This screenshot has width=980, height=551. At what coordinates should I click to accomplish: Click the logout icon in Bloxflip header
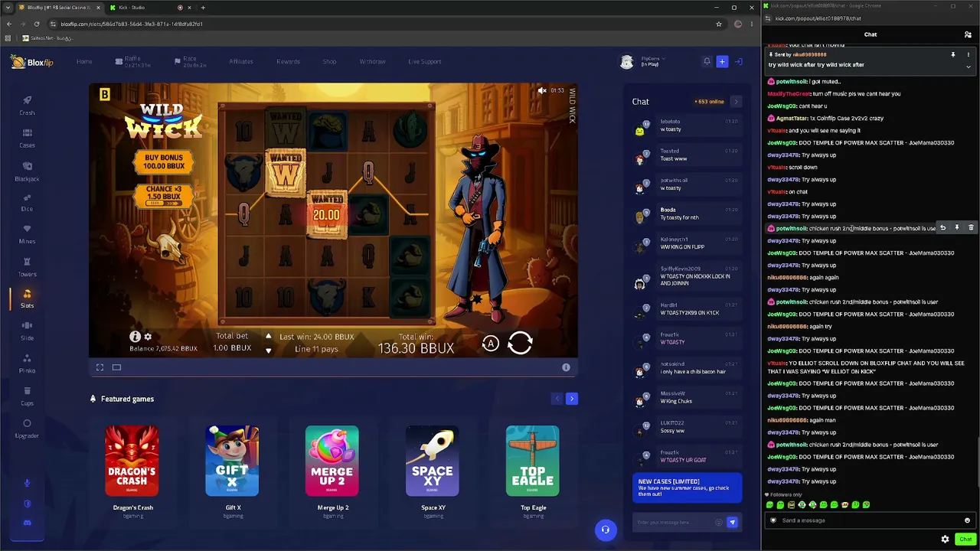coord(739,61)
